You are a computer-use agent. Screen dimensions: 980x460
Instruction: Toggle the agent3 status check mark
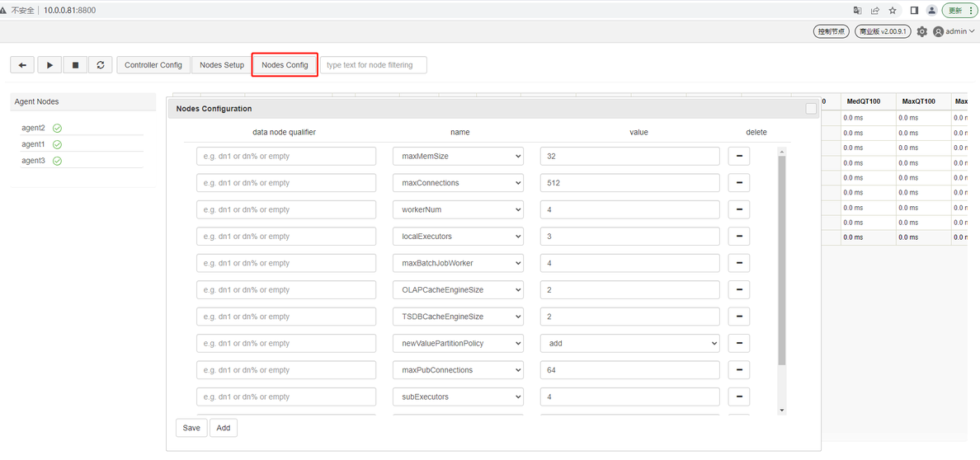point(57,161)
